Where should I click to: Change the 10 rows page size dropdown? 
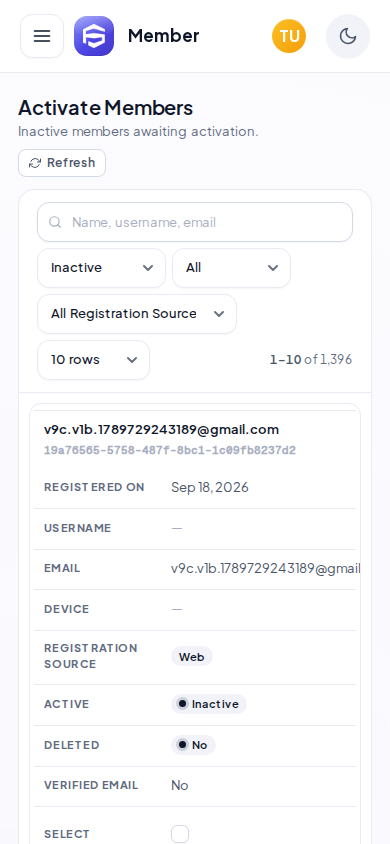coord(94,360)
